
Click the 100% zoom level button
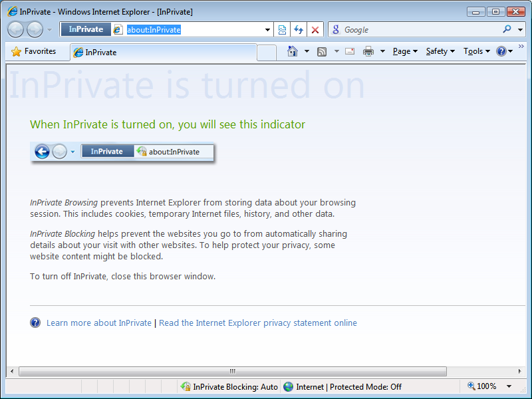pos(482,386)
